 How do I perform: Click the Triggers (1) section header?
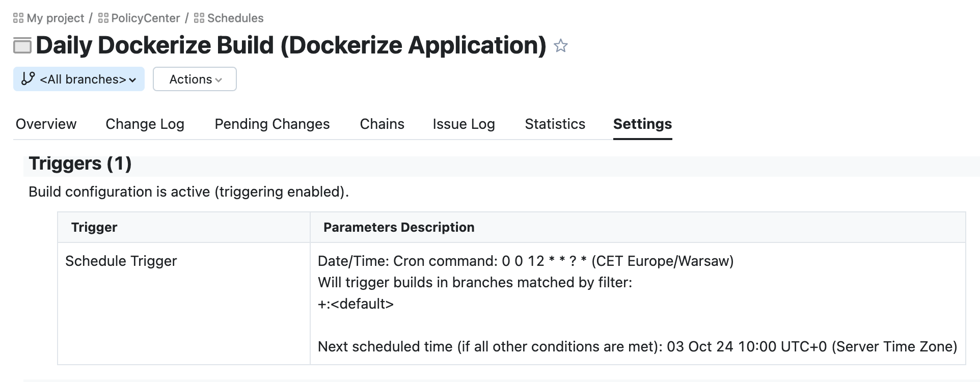click(80, 163)
